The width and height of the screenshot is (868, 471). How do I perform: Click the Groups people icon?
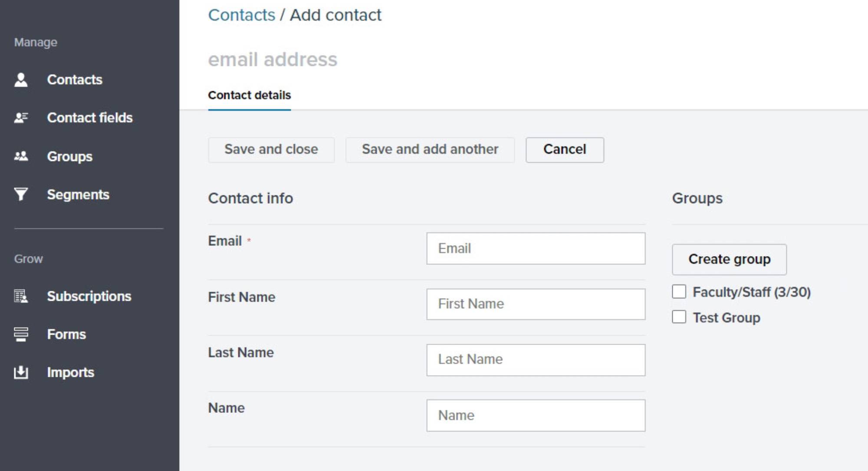point(21,156)
